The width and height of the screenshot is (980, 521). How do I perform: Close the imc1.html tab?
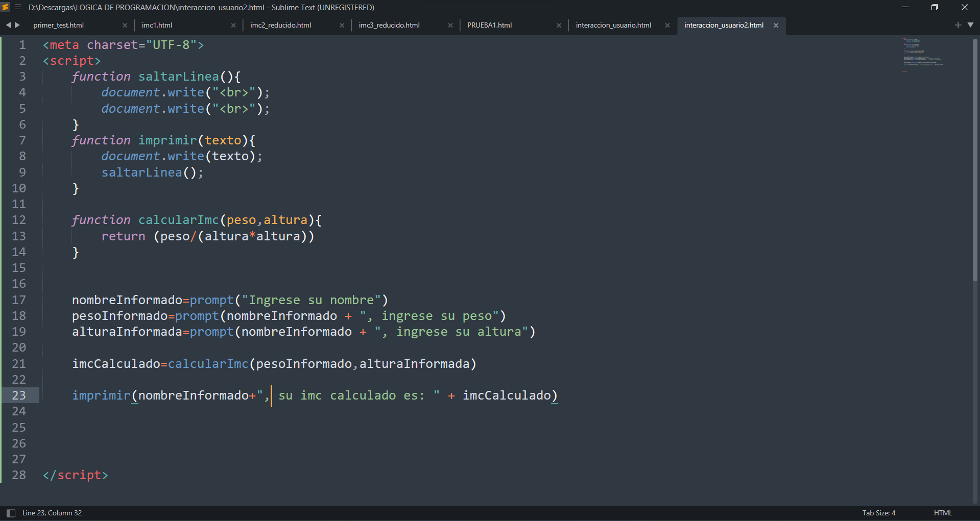click(233, 26)
